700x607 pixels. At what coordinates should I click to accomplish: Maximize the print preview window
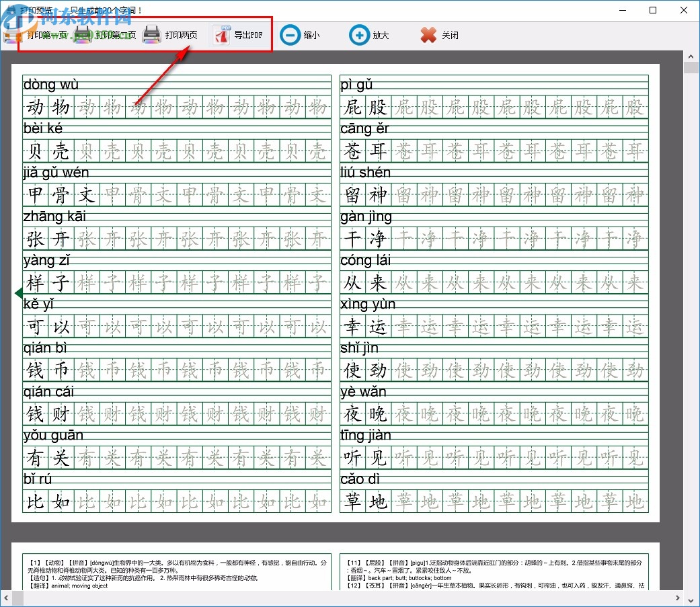coord(653,10)
